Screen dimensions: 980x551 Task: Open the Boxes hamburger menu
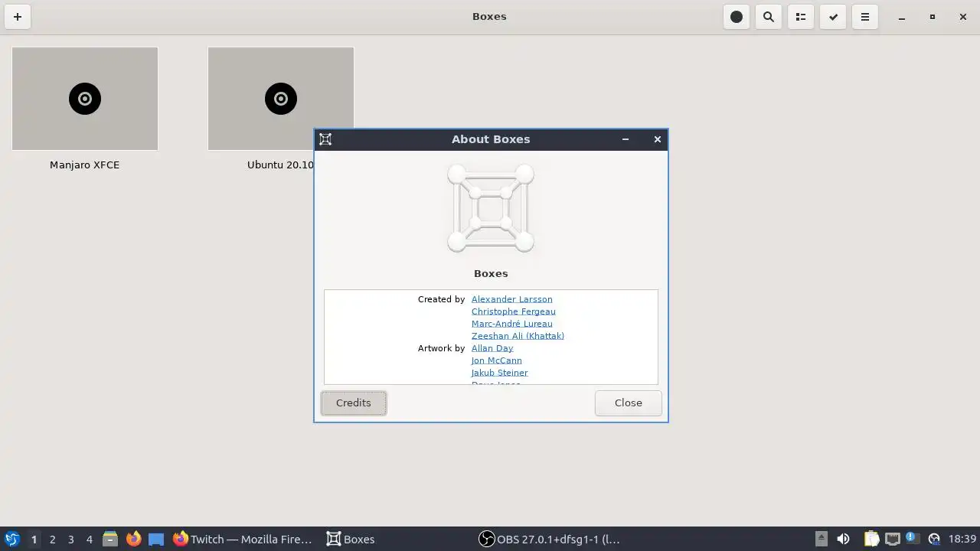(865, 17)
